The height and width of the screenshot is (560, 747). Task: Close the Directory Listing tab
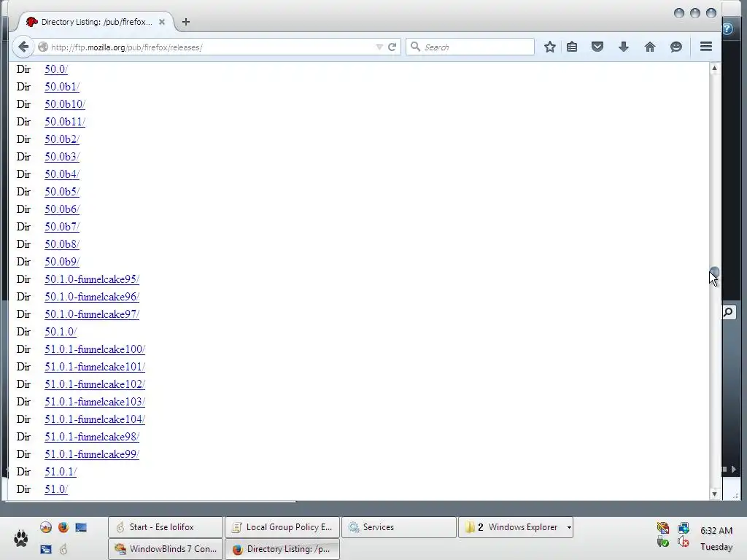(161, 22)
